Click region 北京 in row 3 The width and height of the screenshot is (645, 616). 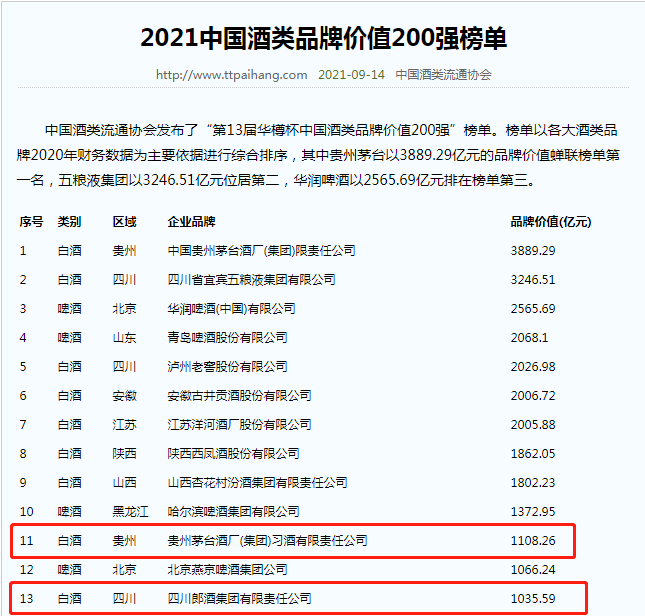tap(125, 308)
